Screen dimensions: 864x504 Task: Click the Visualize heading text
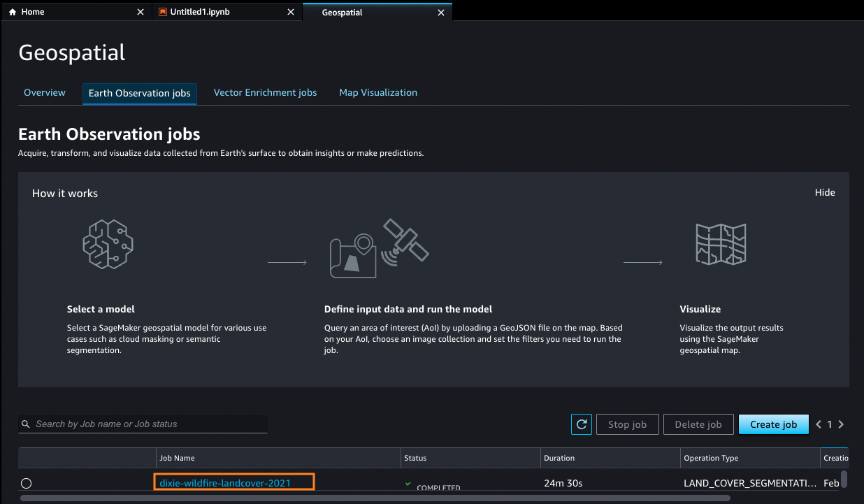click(x=700, y=309)
